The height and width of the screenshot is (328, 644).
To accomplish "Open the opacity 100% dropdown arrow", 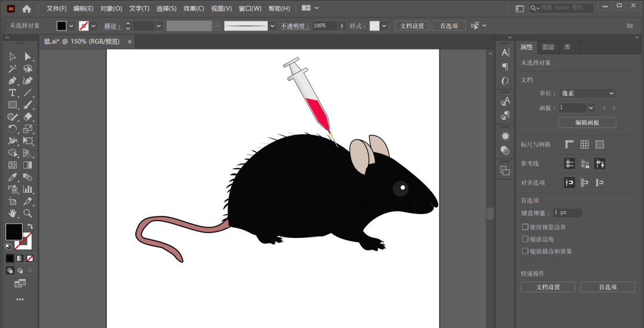I will tap(342, 26).
